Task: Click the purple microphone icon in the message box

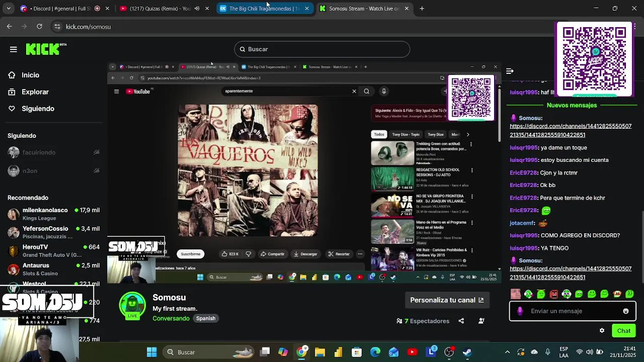Action: click(520, 311)
